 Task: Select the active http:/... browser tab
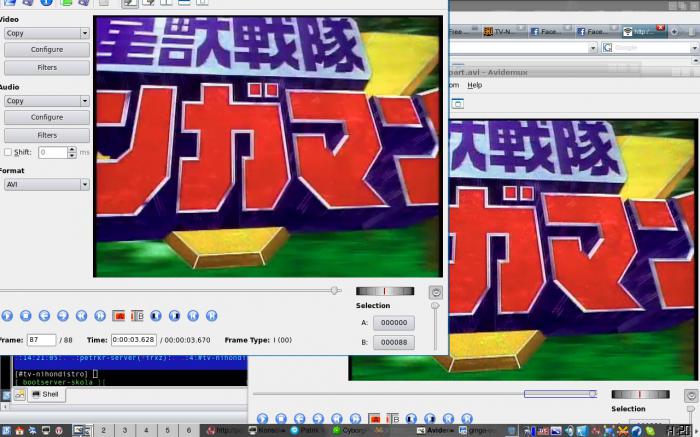(643, 31)
